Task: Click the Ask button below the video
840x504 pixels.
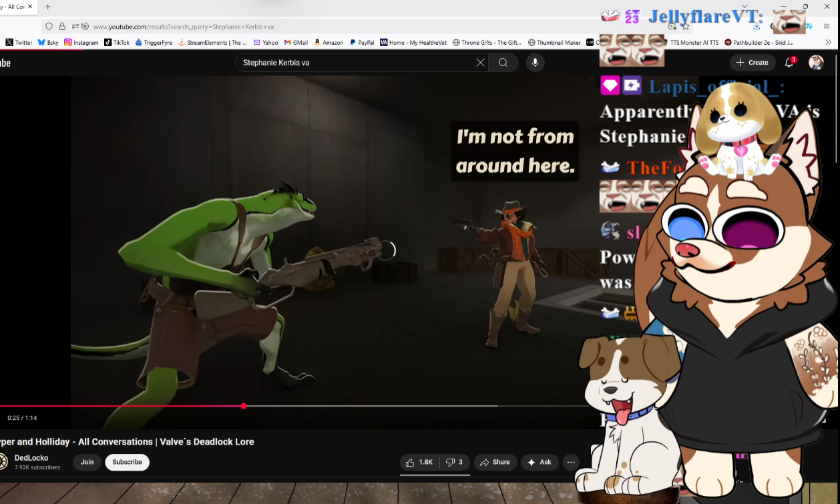Action: (x=540, y=462)
